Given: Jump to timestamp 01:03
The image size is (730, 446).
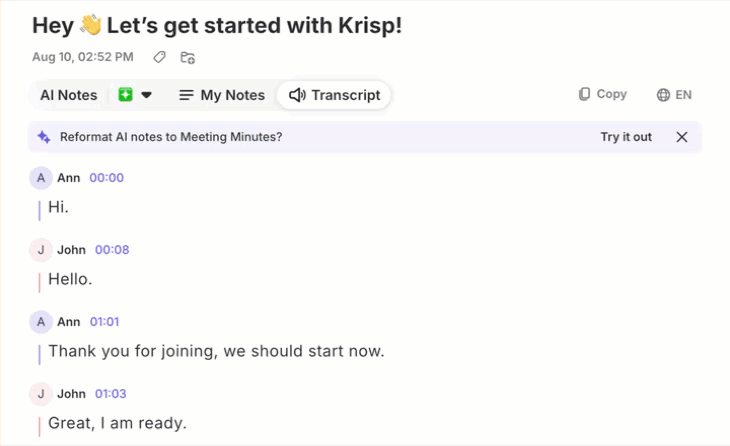Looking at the screenshot, I should tap(110, 394).
